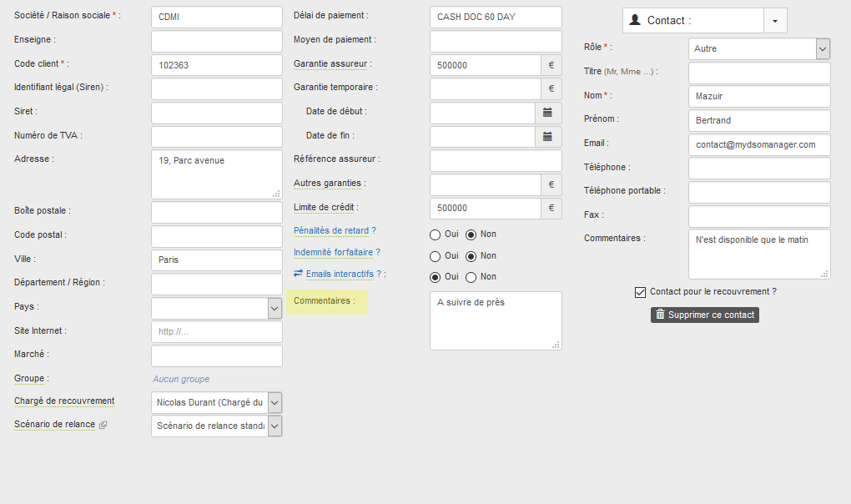Open the Rôle dropdown showing Autre
This screenshot has height=504, width=851.
point(823,49)
